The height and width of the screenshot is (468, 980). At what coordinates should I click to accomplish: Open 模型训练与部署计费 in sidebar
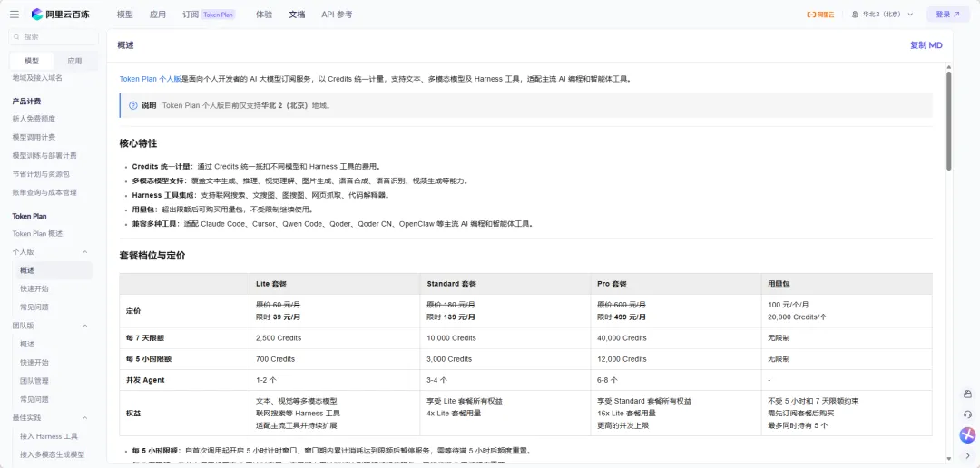click(44, 156)
